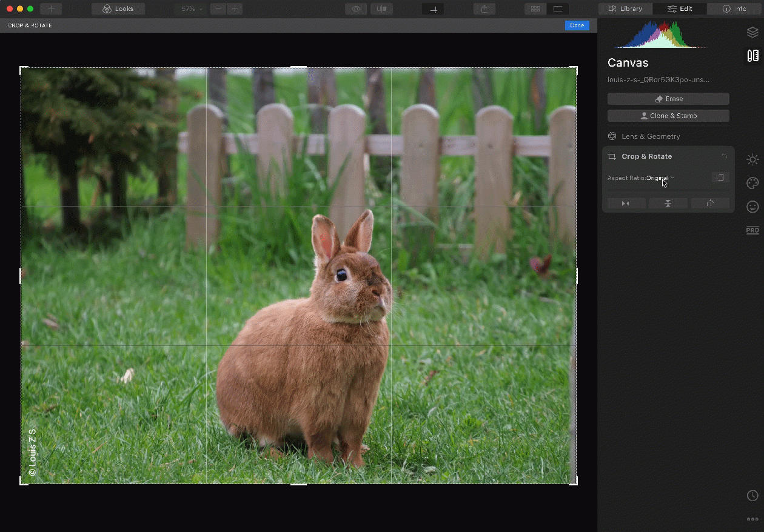
Task: Open the PRO tools category
Action: (x=752, y=230)
